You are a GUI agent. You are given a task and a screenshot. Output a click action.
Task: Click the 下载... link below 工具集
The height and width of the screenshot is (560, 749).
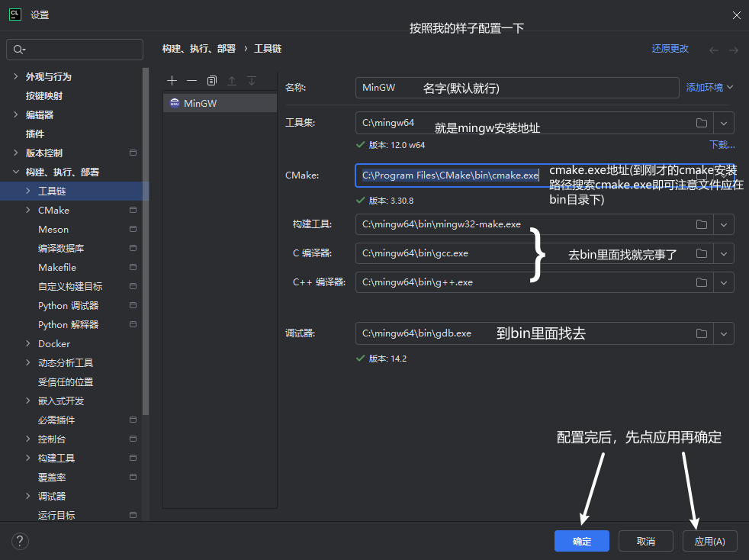[720, 144]
